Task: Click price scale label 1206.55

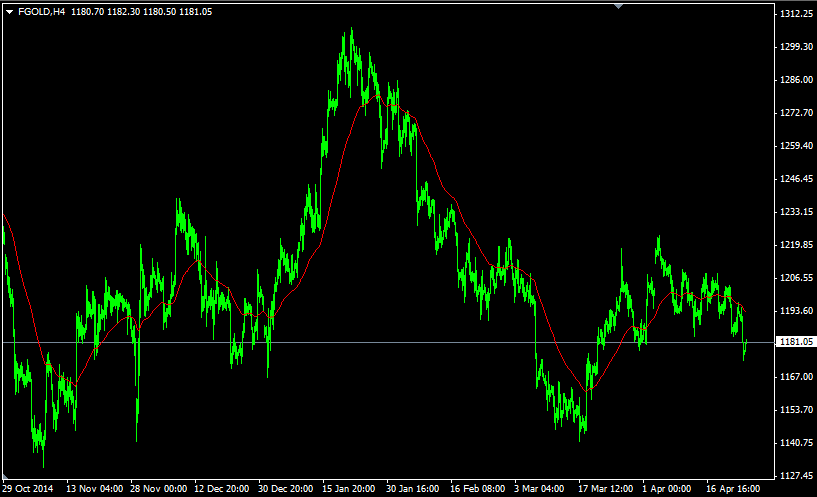Action: point(796,278)
